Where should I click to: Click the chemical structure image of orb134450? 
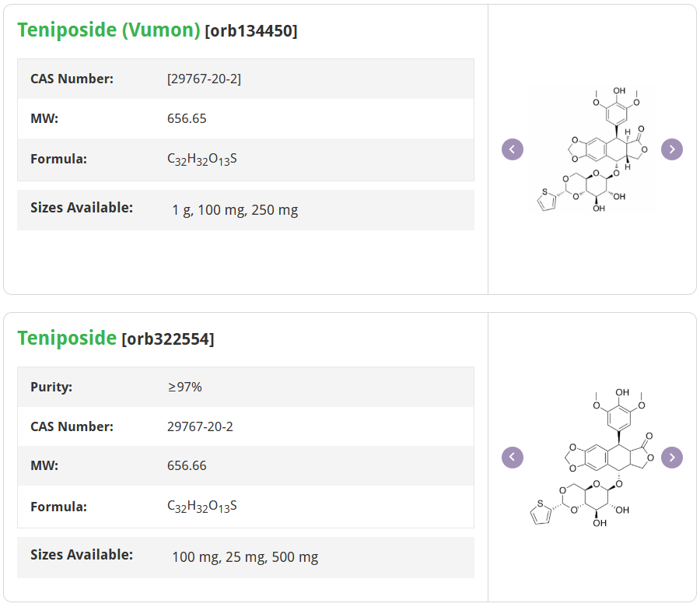593,149
